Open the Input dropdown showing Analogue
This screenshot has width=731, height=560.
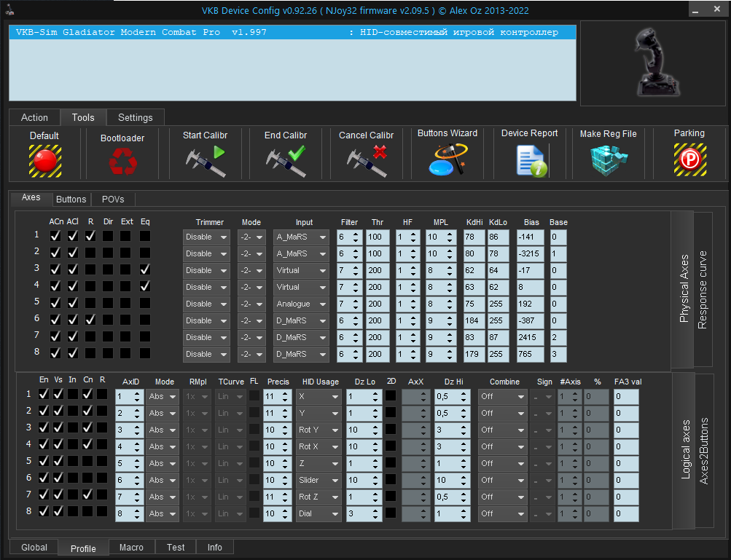(x=301, y=304)
